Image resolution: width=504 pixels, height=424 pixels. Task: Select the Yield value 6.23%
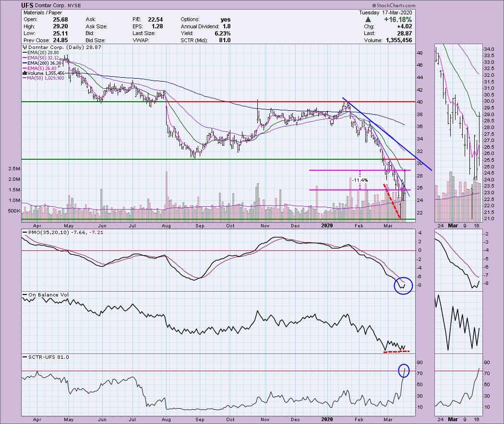pyautogui.click(x=223, y=34)
